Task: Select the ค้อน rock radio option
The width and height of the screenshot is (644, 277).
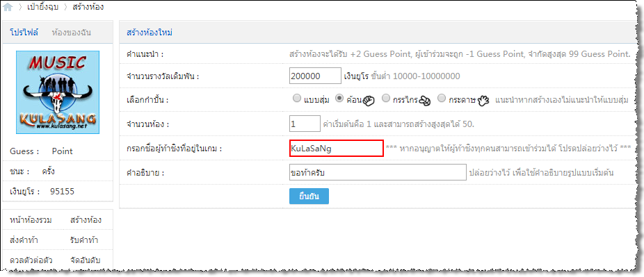Action: [339, 99]
